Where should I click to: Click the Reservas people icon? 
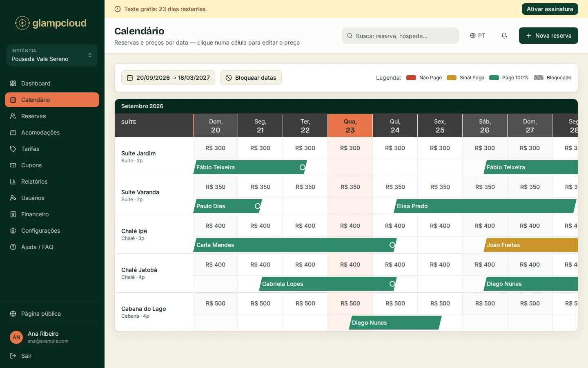[x=13, y=116]
